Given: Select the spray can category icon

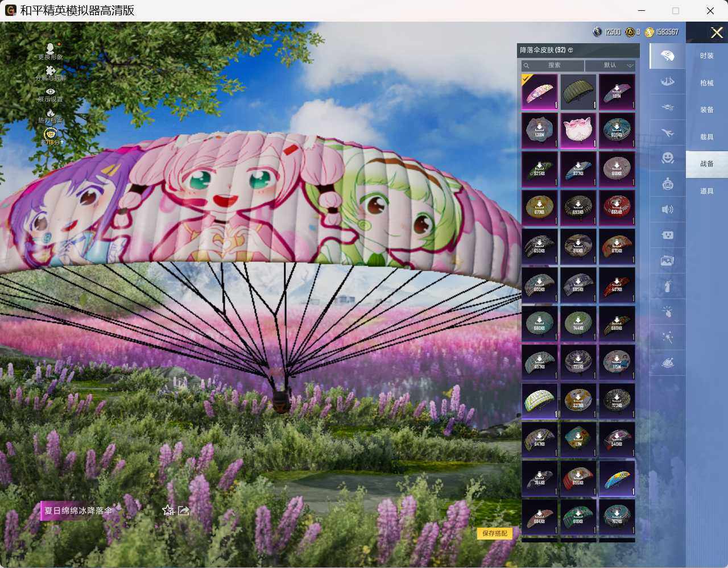Looking at the screenshot, I should point(668,287).
